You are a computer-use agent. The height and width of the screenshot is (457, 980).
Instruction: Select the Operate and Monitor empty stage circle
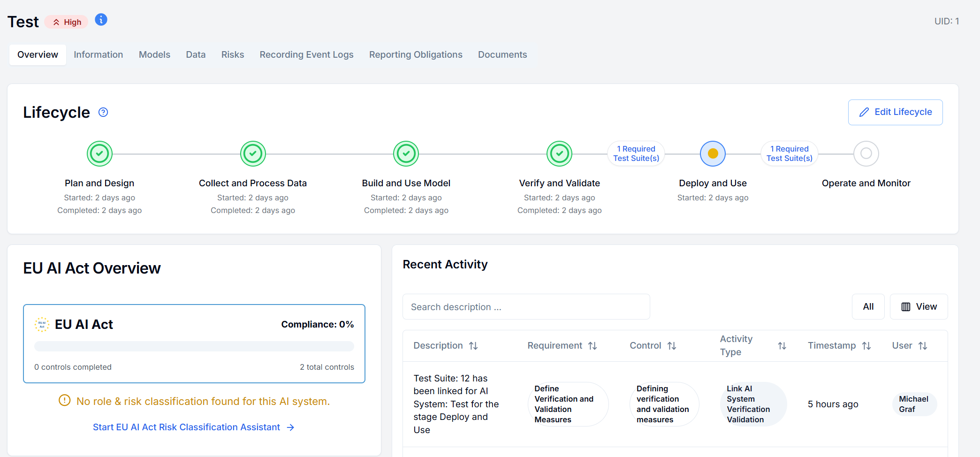click(x=866, y=153)
